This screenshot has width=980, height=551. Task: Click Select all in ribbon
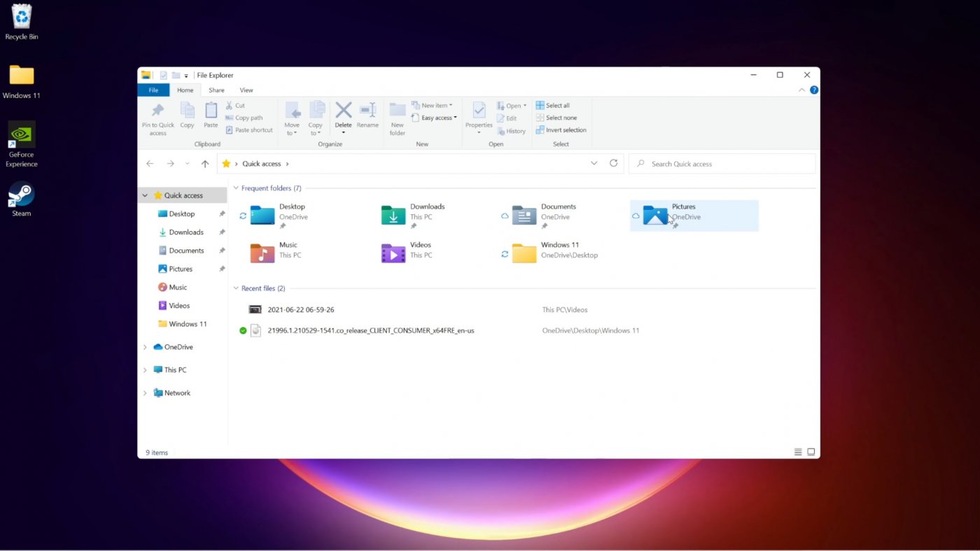553,106
